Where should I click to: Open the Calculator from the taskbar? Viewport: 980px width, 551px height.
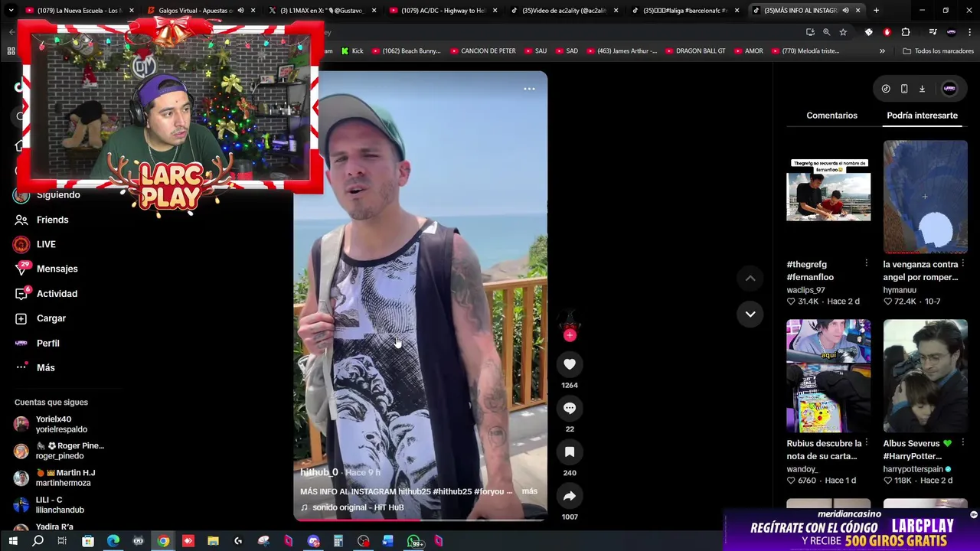tap(338, 541)
